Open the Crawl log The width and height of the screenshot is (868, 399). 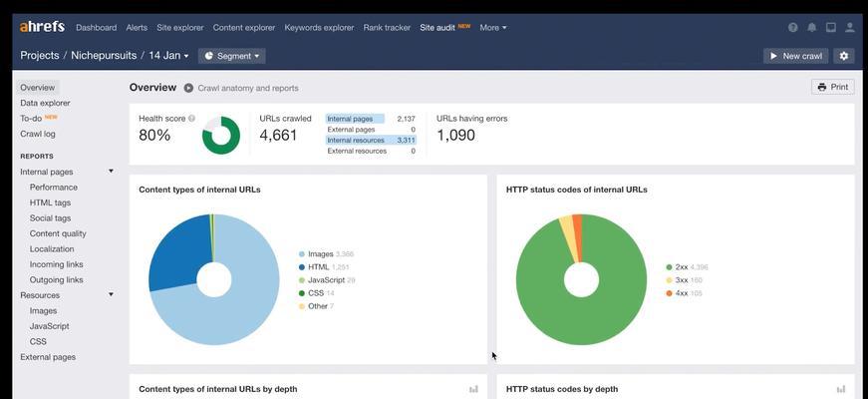tap(38, 134)
